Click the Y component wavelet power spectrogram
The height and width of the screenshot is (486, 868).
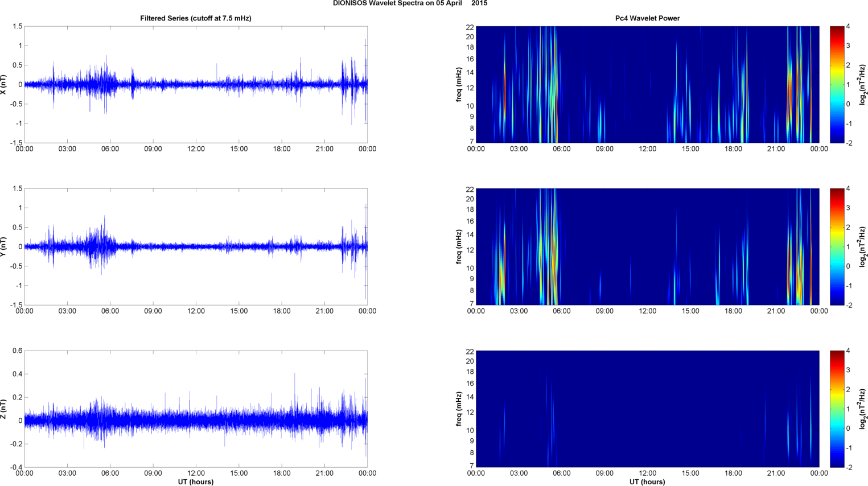(x=647, y=246)
